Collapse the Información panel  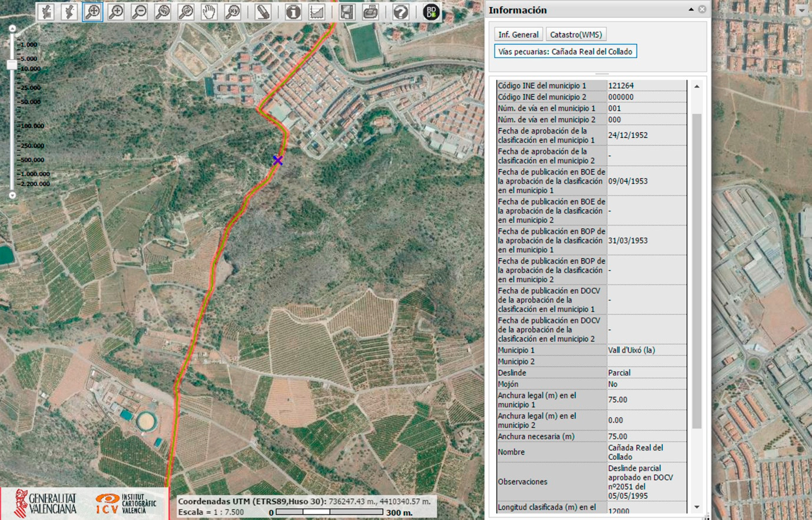coord(691,9)
